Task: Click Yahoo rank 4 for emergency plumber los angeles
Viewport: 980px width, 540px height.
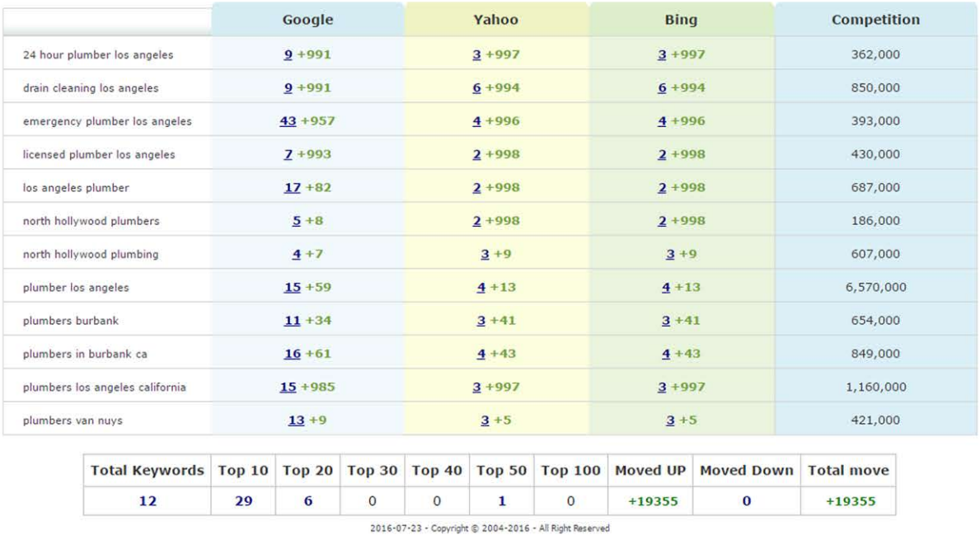Action: coord(477,120)
